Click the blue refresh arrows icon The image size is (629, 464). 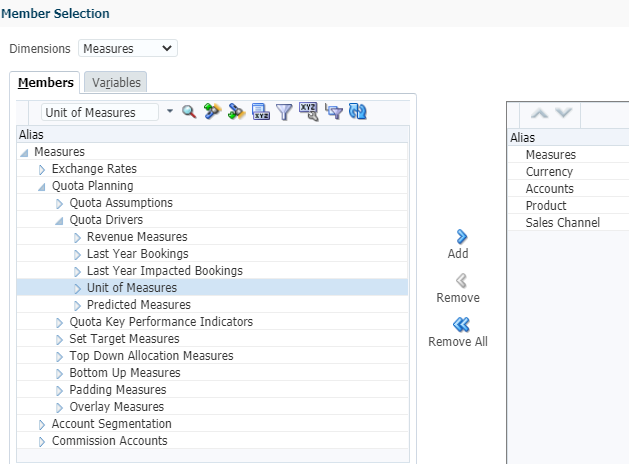[357, 111]
